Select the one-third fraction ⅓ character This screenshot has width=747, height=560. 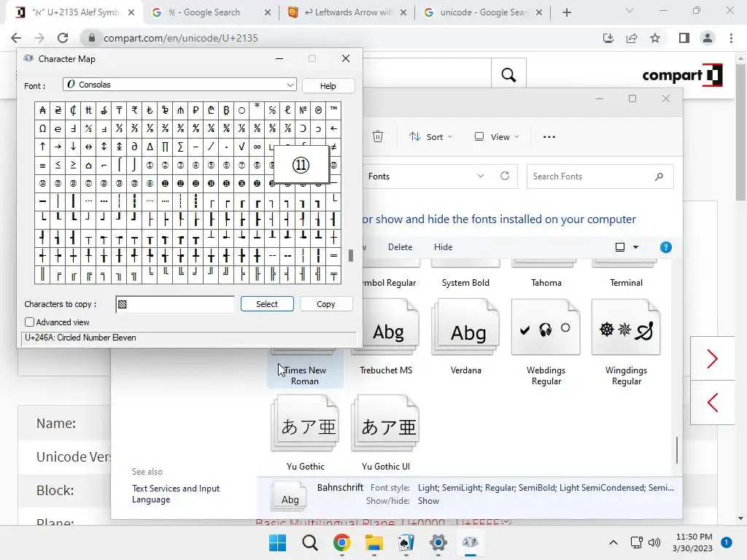pyautogui.click(x=119, y=128)
